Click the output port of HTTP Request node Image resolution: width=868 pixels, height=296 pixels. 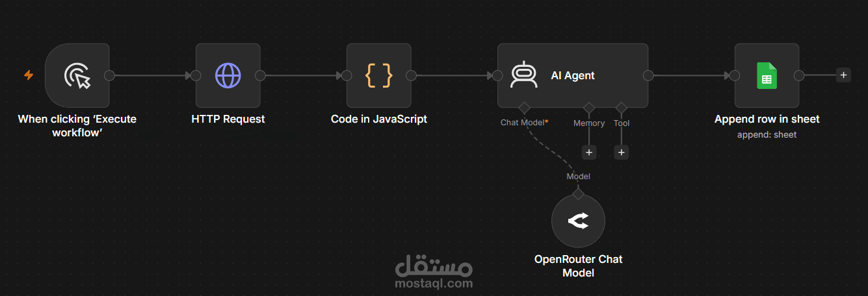[x=260, y=75]
